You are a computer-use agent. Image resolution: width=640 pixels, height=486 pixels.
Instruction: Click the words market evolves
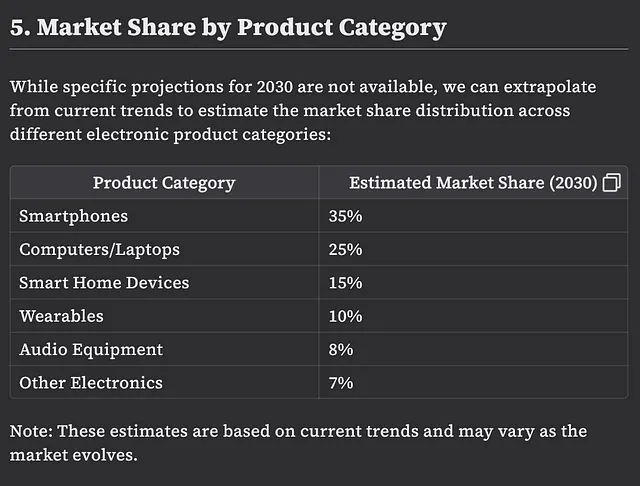click(x=73, y=455)
